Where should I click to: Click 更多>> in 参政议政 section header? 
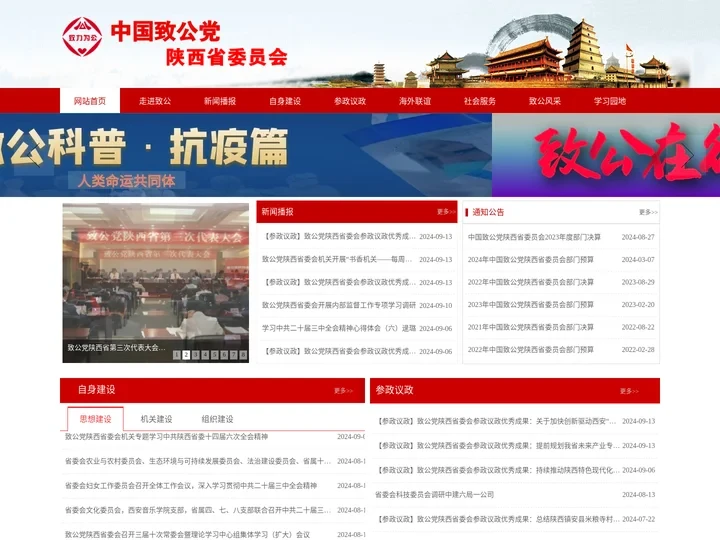point(629,391)
